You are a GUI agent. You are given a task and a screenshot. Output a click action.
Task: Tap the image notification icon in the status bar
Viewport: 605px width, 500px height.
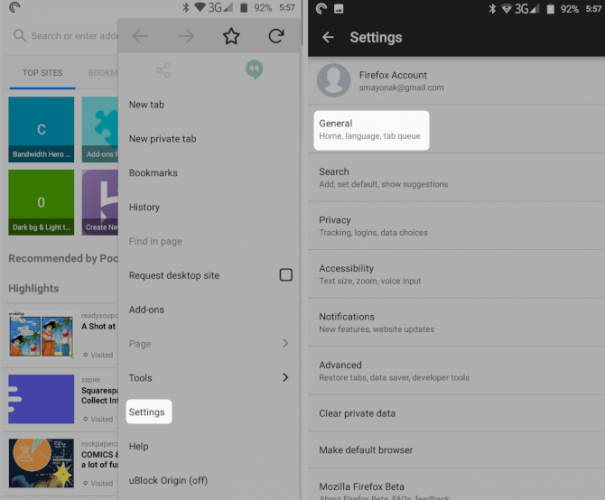coord(339,8)
